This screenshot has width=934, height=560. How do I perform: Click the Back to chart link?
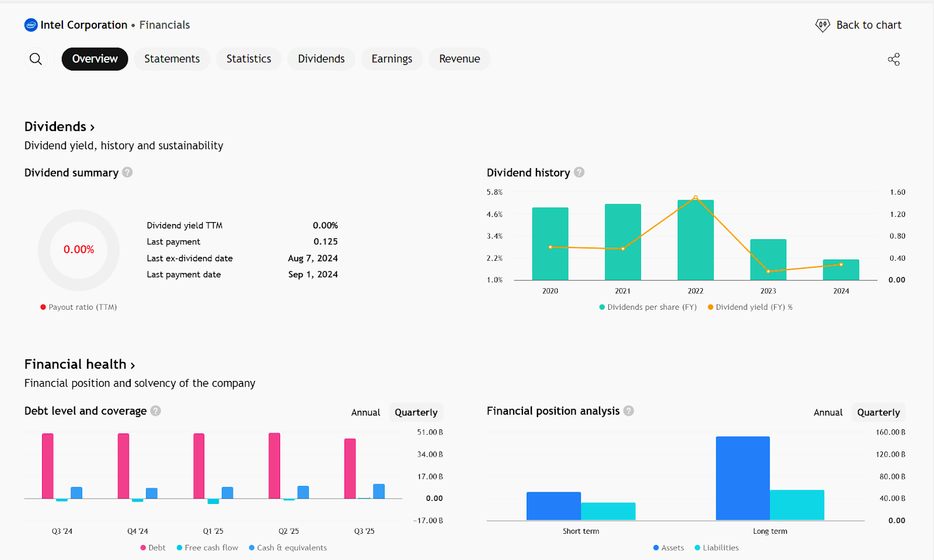868,25
